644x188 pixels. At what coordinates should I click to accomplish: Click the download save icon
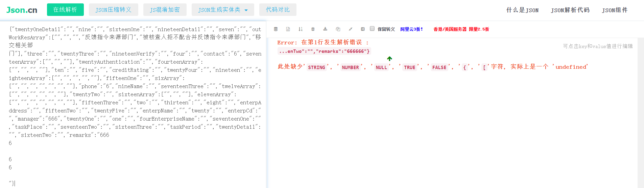coord(325,29)
